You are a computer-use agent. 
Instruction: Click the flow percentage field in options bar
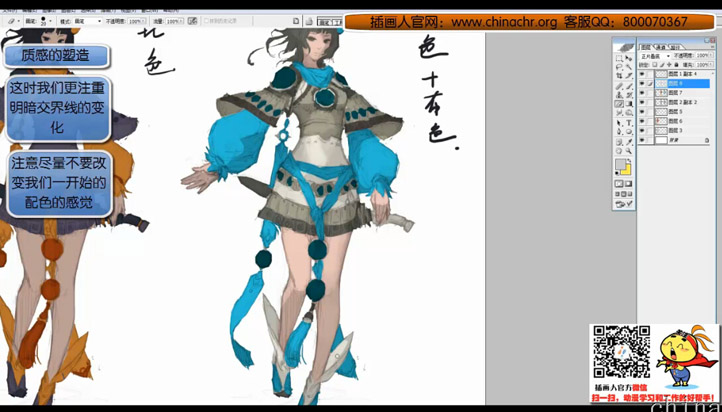[172, 21]
